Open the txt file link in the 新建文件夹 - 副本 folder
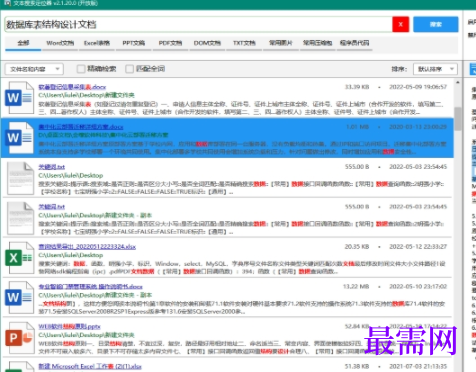 pos(51,207)
